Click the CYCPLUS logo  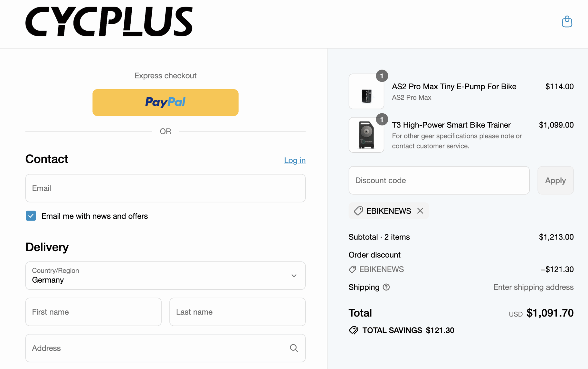click(109, 22)
